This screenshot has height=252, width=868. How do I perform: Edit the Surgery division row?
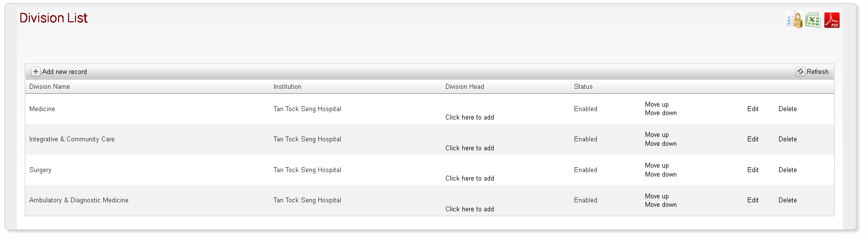[x=753, y=170]
